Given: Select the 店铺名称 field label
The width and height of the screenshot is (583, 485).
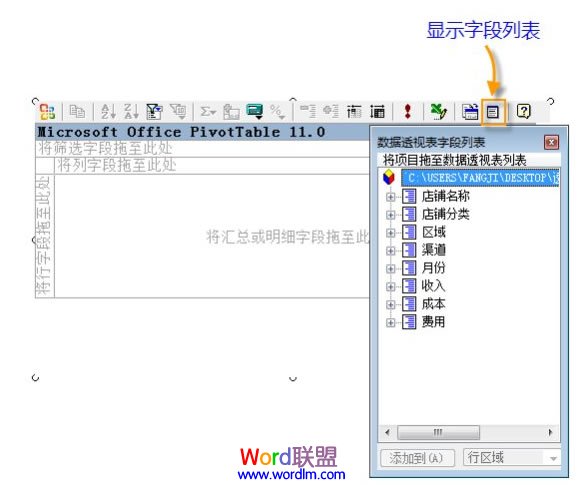Looking at the screenshot, I should click(x=445, y=196).
